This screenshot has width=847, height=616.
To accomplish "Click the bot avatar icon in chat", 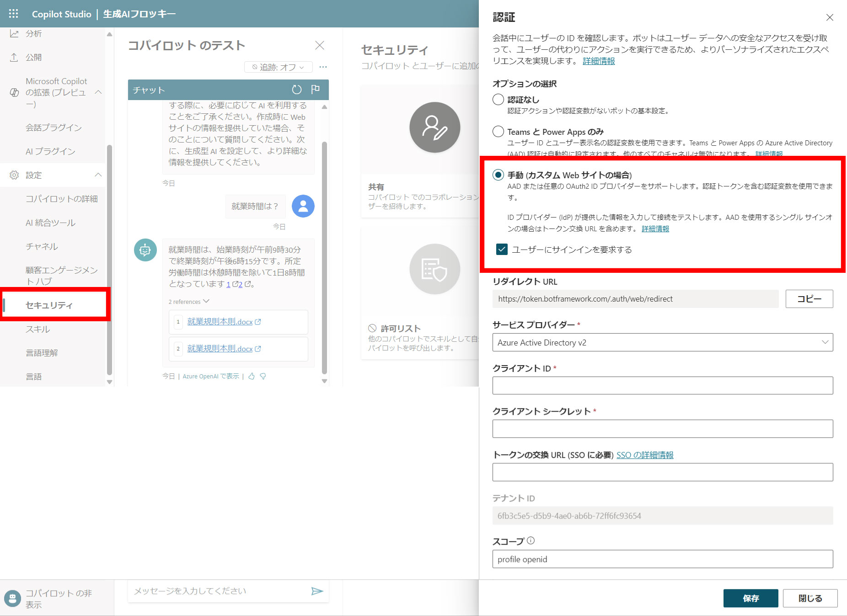I will tap(145, 250).
